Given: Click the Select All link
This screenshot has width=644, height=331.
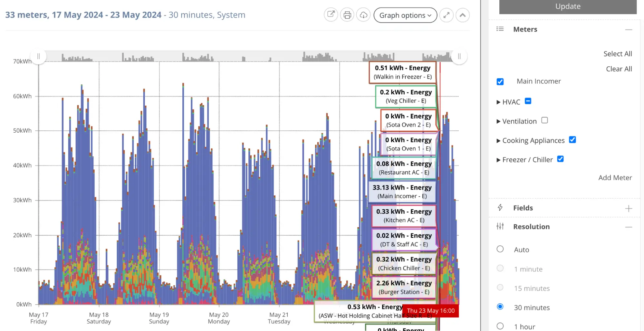Looking at the screenshot, I should point(617,54).
